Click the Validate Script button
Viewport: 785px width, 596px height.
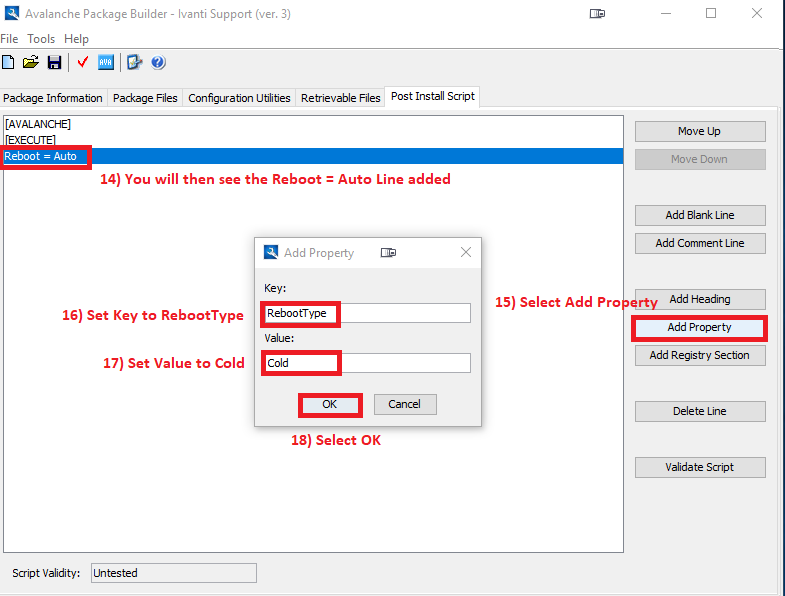pyautogui.click(x=700, y=467)
